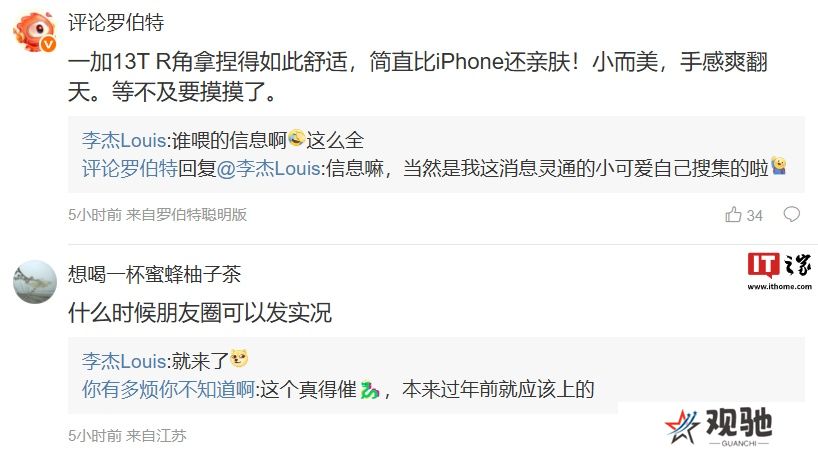Click the doge emoji after 就来了
Image resolution: width=818 pixels, height=452 pixels.
click(x=239, y=359)
